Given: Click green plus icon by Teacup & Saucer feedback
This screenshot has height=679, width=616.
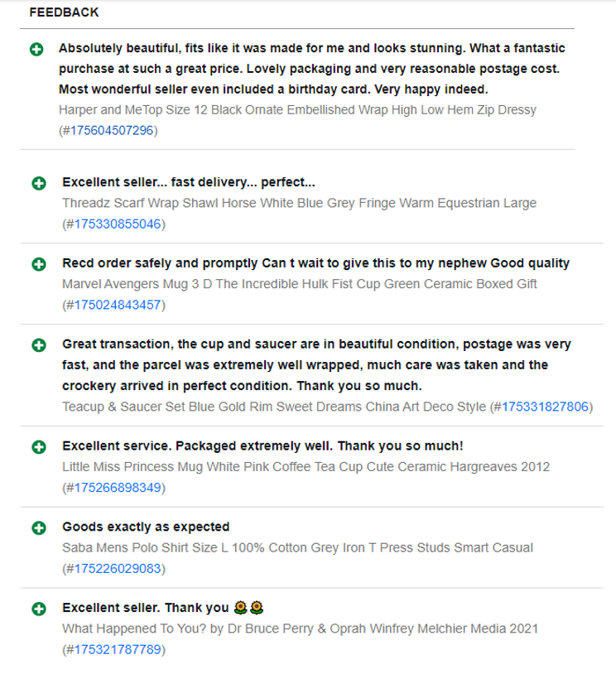Looking at the screenshot, I should [x=39, y=345].
